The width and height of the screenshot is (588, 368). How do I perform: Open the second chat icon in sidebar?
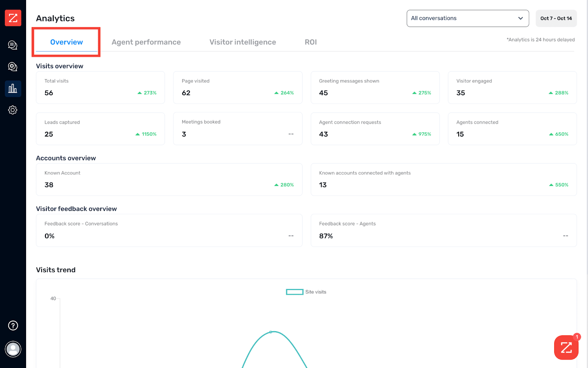(x=13, y=67)
